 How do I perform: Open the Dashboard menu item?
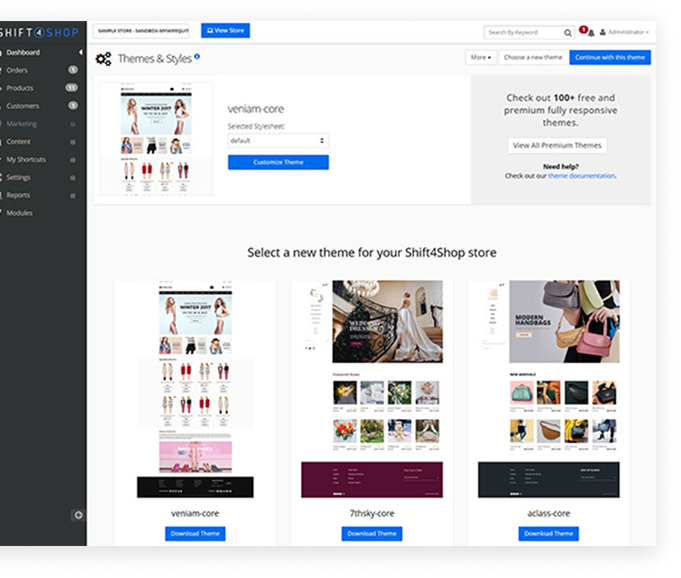point(23,52)
